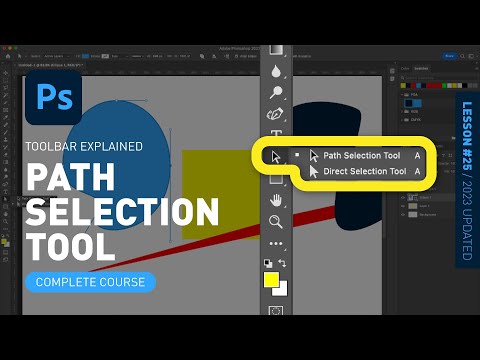Select the Clone Stamp tool in left toolbar

[5, 139]
